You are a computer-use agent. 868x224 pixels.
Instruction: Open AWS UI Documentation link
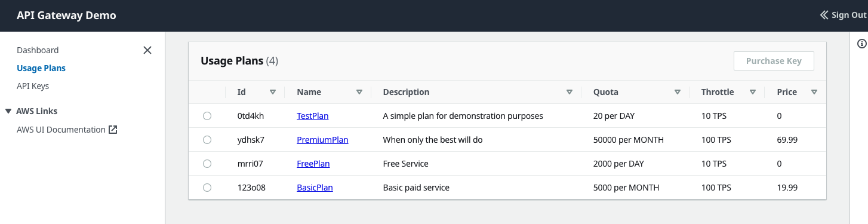point(61,130)
